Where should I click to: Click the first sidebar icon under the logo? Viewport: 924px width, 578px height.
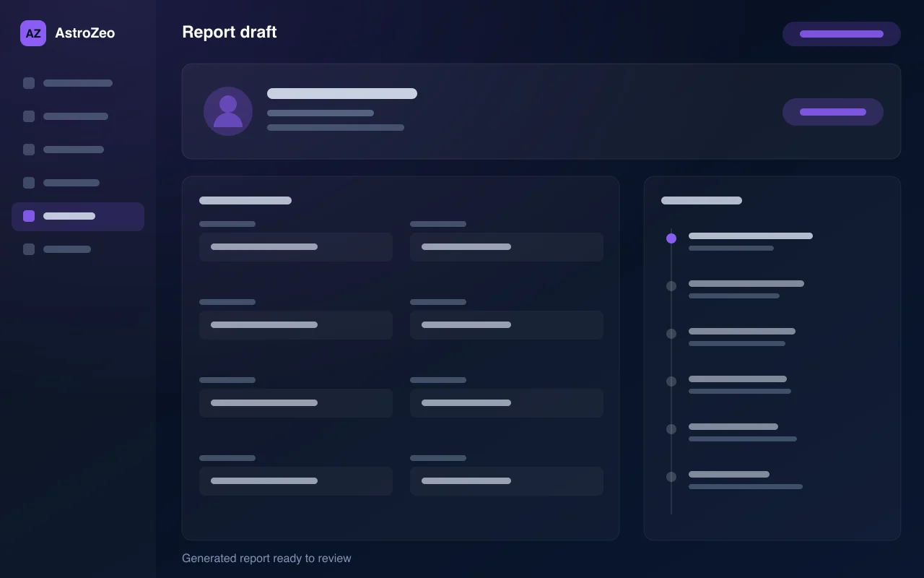click(x=29, y=83)
